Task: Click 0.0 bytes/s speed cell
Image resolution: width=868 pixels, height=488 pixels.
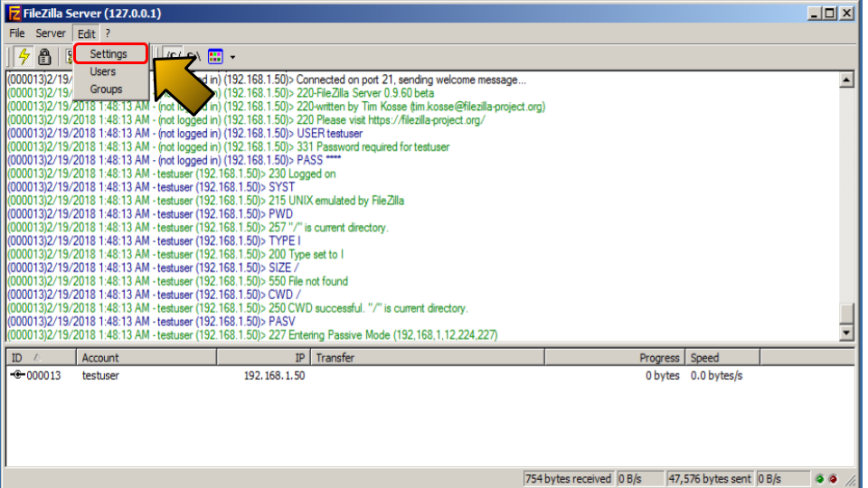Action: [716, 375]
